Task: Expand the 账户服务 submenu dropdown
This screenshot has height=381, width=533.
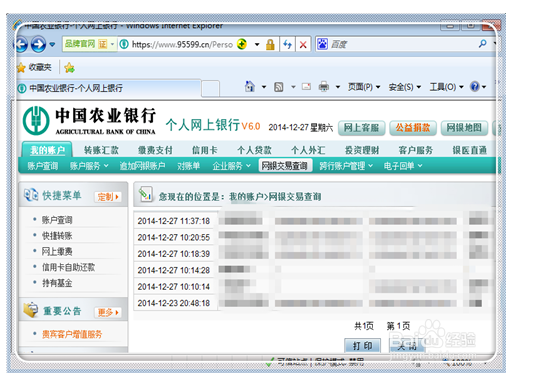Action: click(89, 166)
